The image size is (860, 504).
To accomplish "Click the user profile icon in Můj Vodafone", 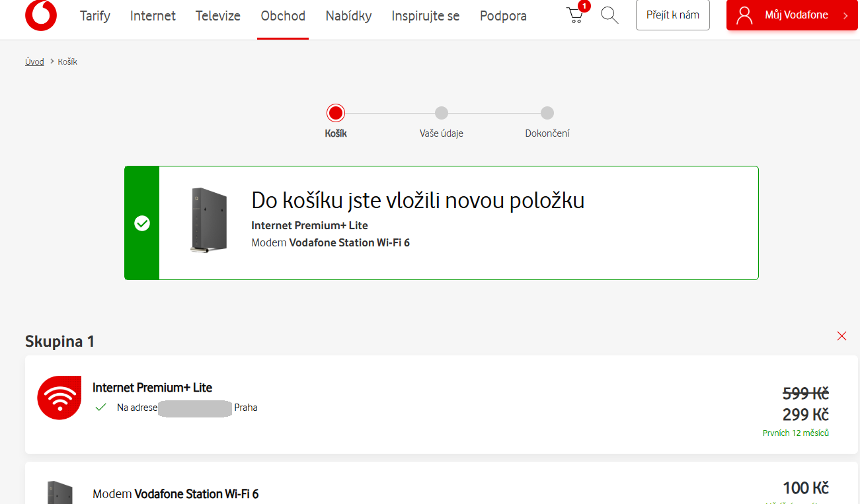I will (x=745, y=15).
